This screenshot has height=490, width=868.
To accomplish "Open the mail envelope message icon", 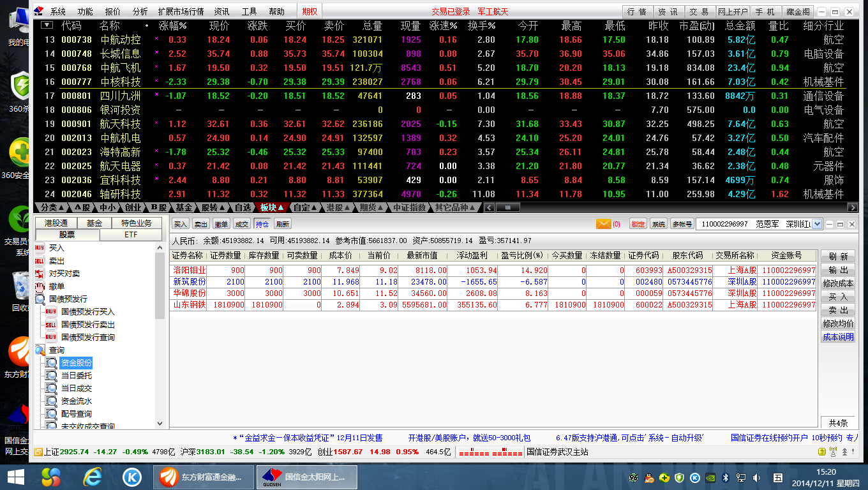I will (603, 224).
